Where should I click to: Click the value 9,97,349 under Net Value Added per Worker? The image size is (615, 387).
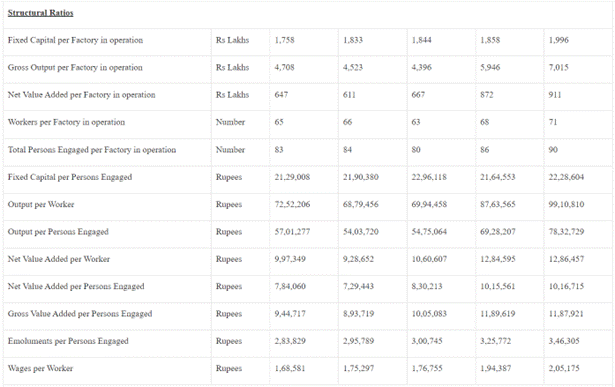pos(290,259)
